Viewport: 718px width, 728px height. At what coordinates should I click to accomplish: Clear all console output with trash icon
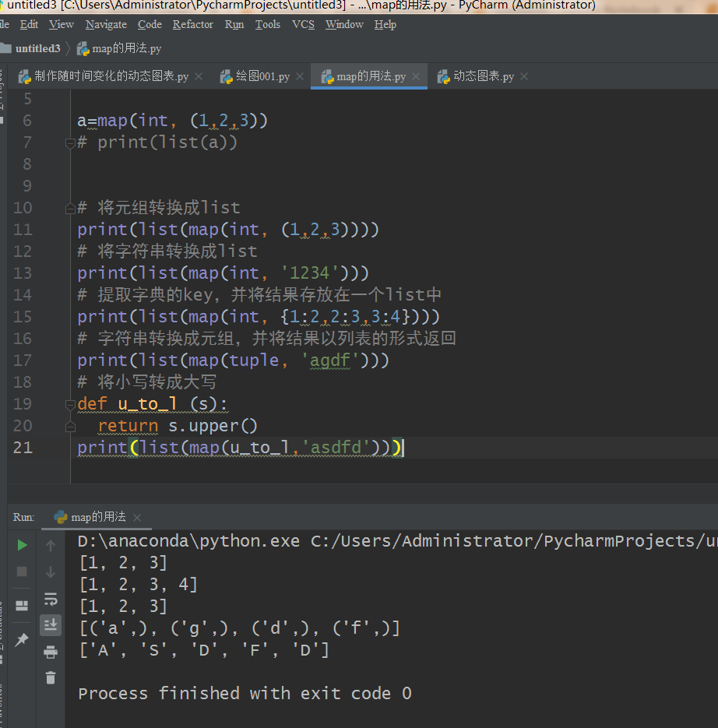coord(51,678)
